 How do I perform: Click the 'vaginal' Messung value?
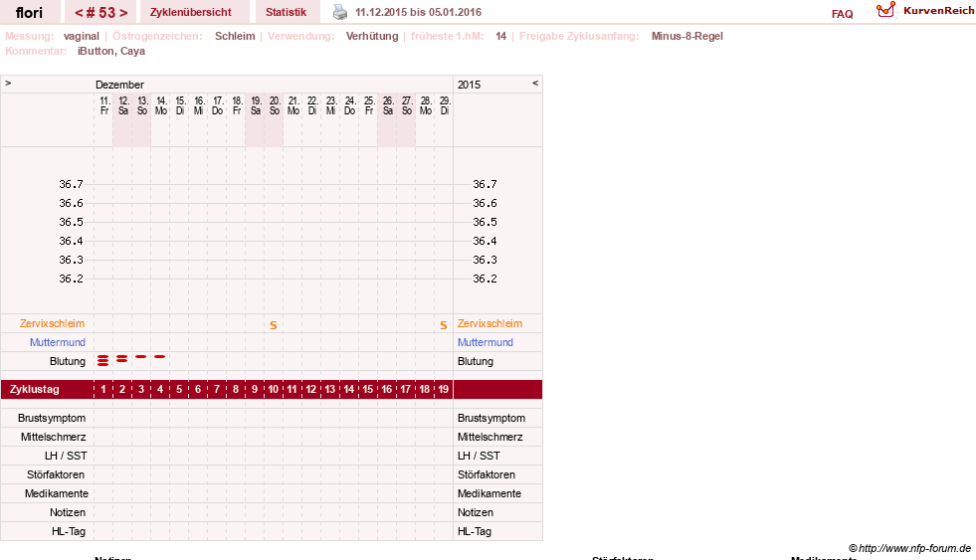82,36
